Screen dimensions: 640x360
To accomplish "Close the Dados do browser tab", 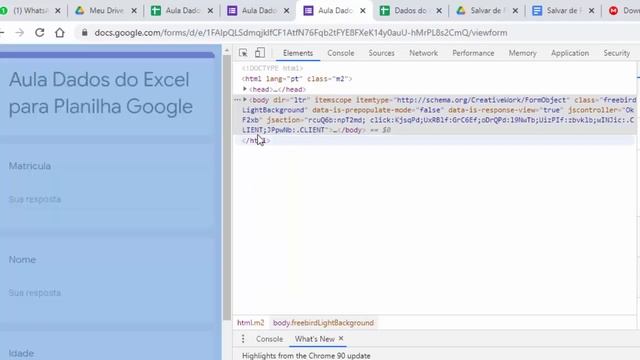I will (x=439, y=11).
